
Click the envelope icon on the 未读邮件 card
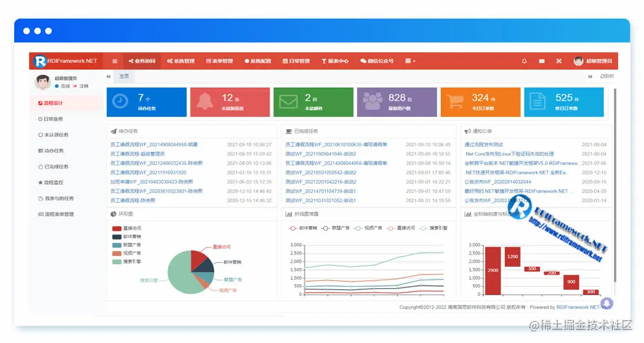(x=288, y=101)
